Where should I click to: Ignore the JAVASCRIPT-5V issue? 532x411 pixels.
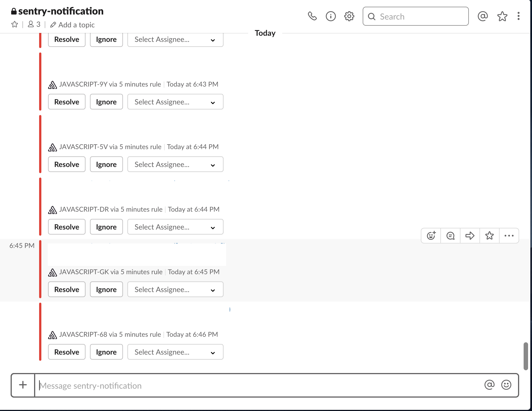coord(106,164)
